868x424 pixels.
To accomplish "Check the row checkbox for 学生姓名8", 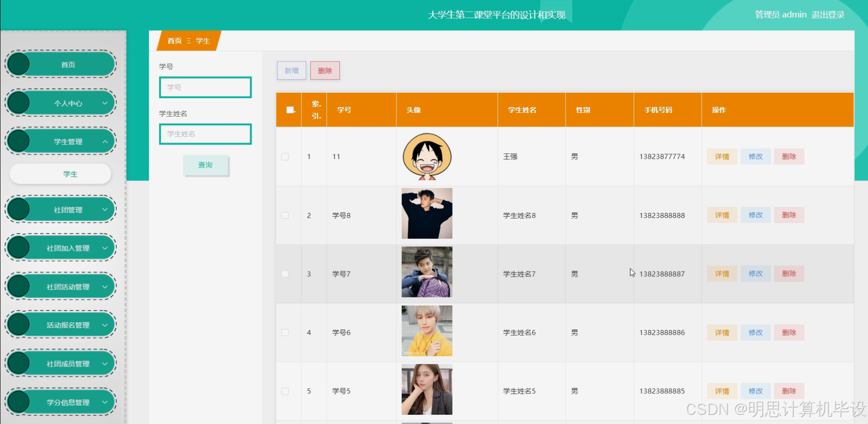I will (x=285, y=215).
